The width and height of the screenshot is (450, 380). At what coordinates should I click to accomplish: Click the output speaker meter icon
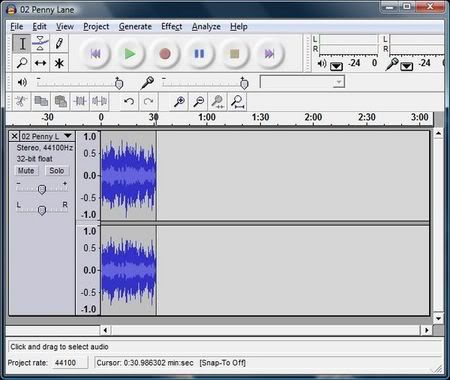[322, 63]
